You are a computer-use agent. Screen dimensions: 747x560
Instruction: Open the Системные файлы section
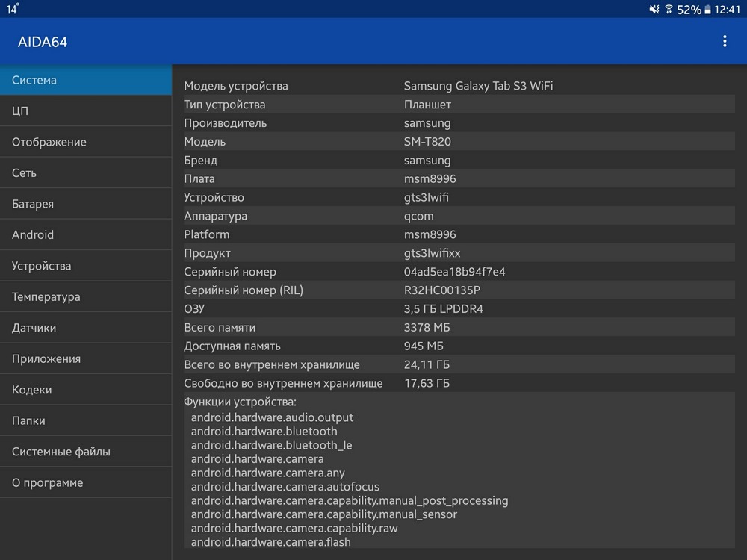pyautogui.click(x=86, y=452)
